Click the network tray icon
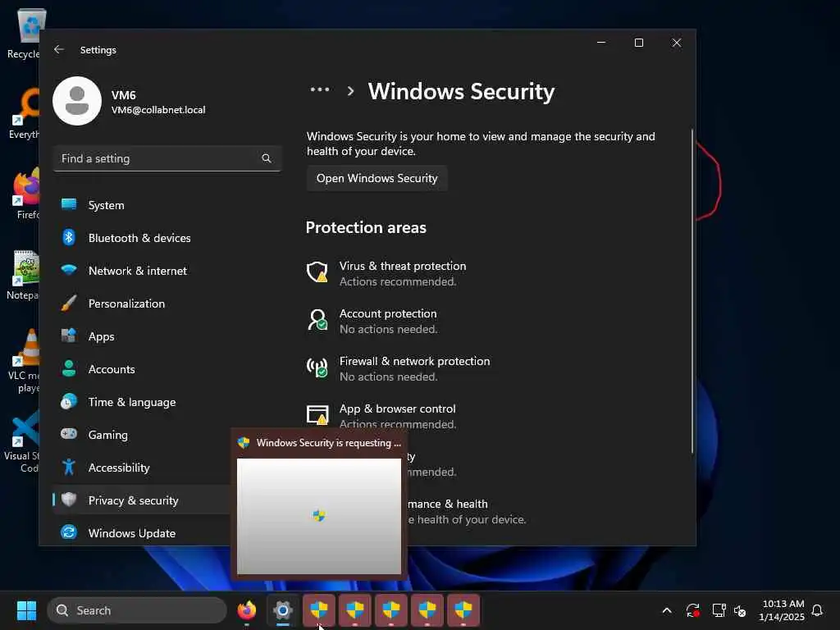The height and width of the screenshot is (630, 840). pos(719,610)
